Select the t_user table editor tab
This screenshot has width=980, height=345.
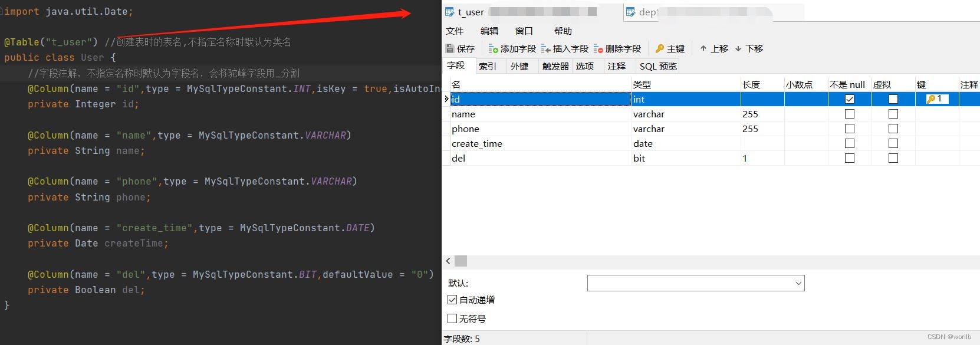coord(531,12)
